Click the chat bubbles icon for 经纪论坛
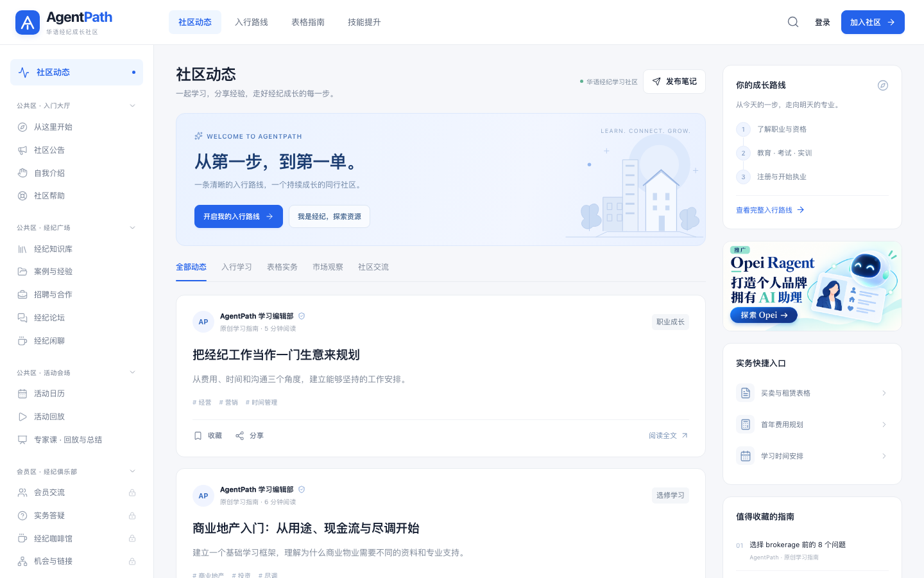This screenshot has width=924, height=578. tap(22, 318)
